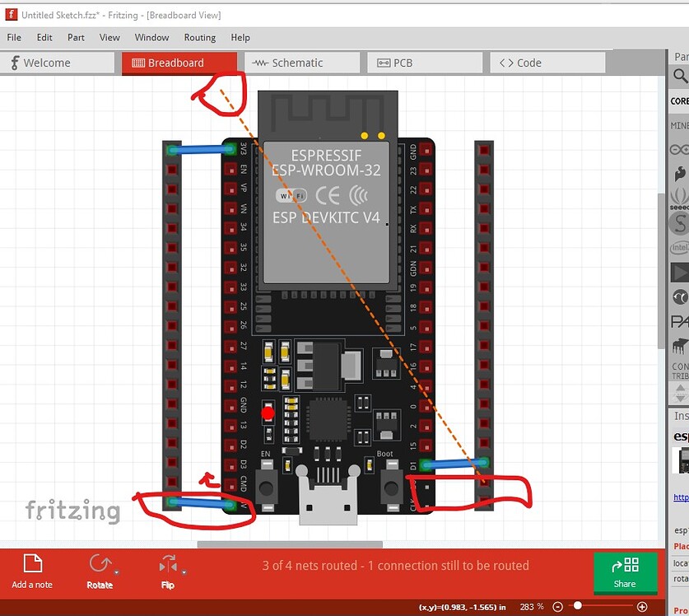Open the Routing menu
The width and height of the screenshot is (689, 616).
pyautogui.click(x=199, y=37)
